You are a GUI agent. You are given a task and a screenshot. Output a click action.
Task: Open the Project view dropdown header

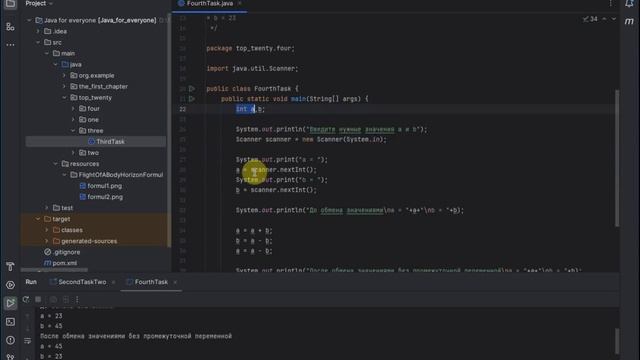(39, 3)
